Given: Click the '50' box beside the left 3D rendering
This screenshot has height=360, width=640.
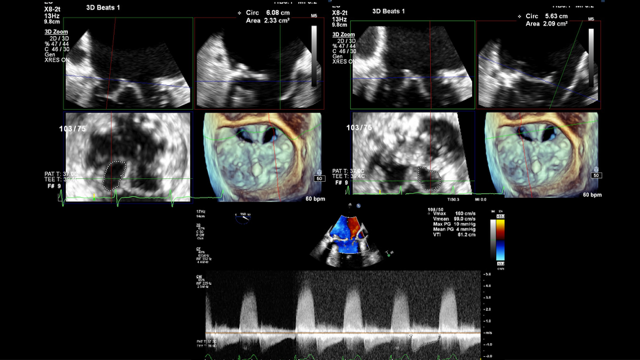Looking at the screenshot, I should pos(319,178).
